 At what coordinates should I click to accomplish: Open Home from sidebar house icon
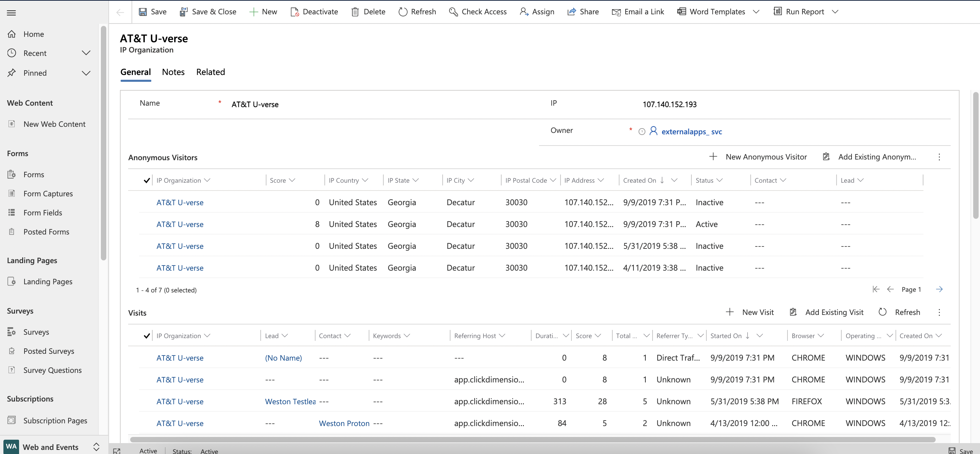click(12, 34)
